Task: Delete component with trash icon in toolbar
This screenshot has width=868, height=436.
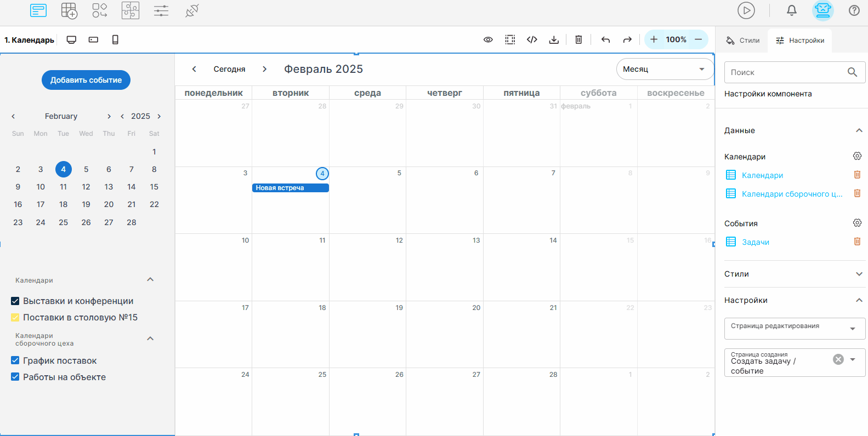Action: coord(578,39)
